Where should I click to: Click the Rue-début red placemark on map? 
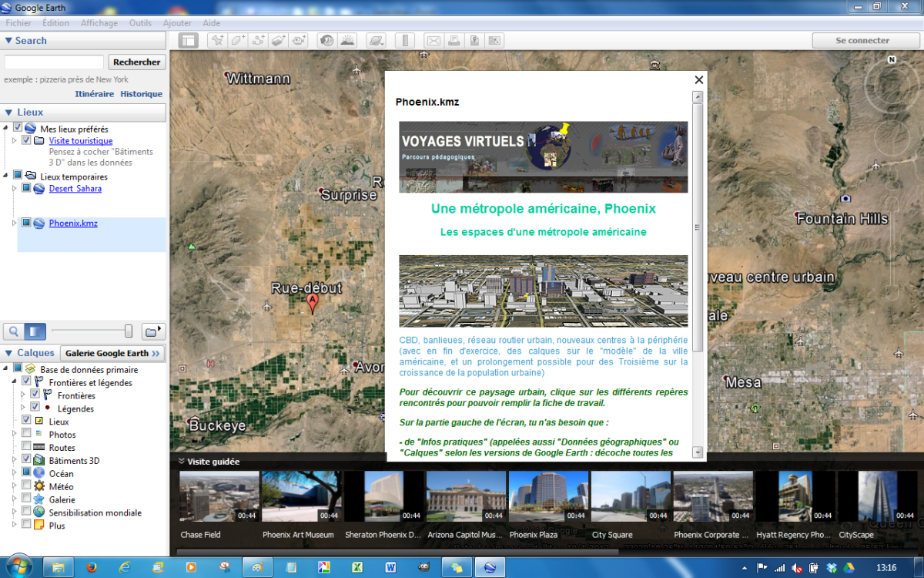(312, 304)
